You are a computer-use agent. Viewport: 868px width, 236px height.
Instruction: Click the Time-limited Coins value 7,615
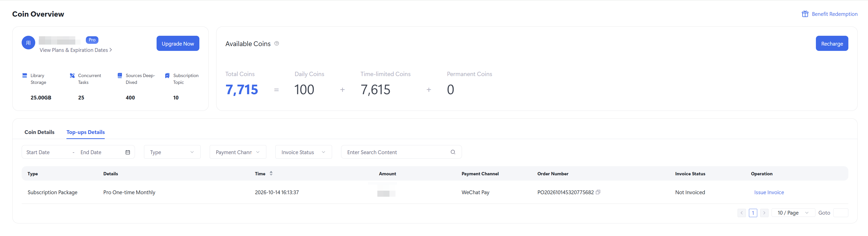tap(375, 90)
